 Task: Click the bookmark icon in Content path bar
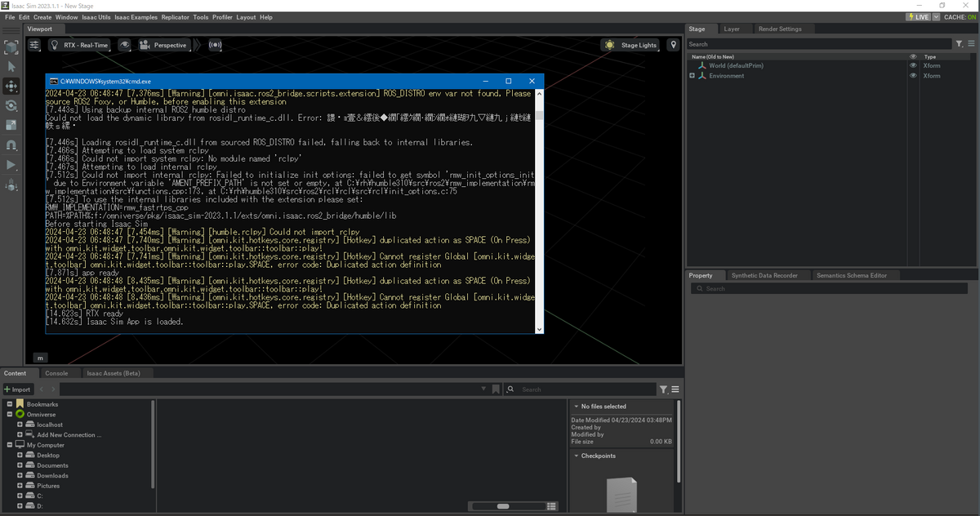(496, 389)
